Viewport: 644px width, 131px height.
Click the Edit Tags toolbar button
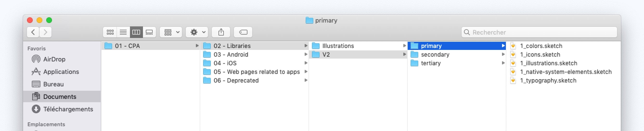pos(243,32)
